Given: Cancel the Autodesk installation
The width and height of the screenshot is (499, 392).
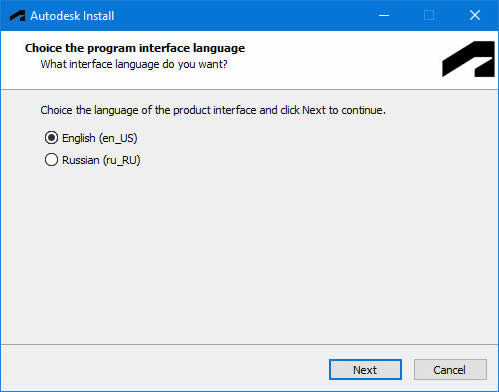Looking at the screenshot, I should pyautogui.click(x=450, y=369).
